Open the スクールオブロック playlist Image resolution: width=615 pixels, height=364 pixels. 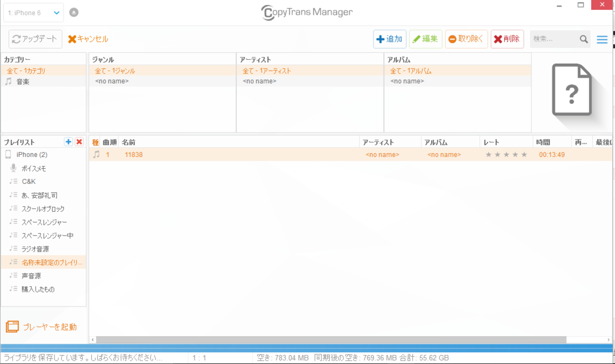[43, 209]
